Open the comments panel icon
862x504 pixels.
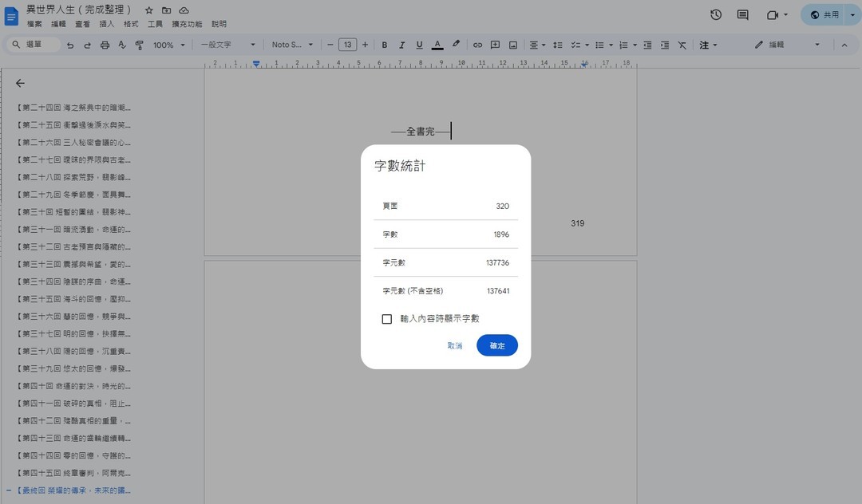point(743,15)
